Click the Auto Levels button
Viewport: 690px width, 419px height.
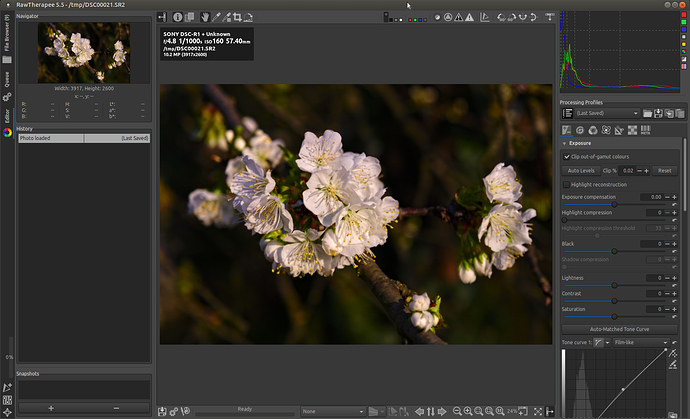(581, 171)
